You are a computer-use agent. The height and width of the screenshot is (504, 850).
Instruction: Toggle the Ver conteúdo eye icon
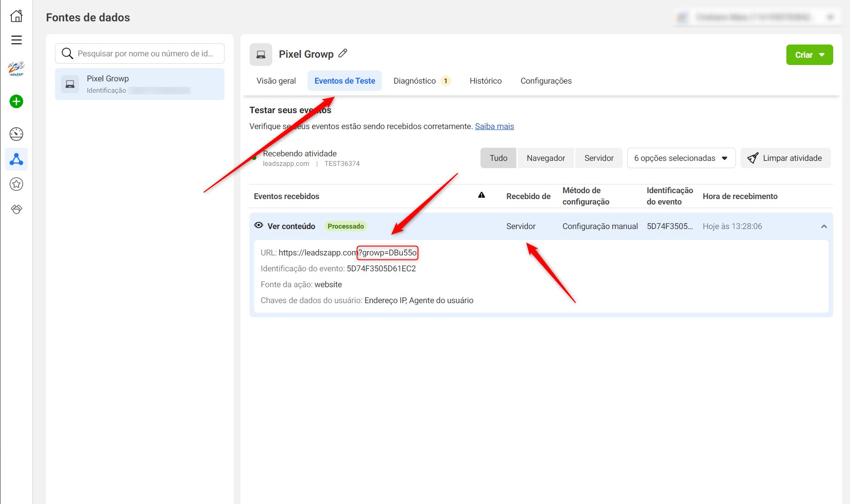259,225
